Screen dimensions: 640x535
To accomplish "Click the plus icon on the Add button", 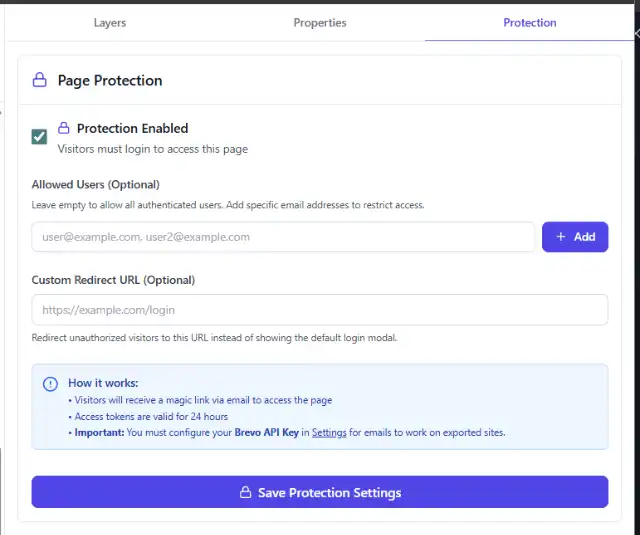I will coord(560,237).
